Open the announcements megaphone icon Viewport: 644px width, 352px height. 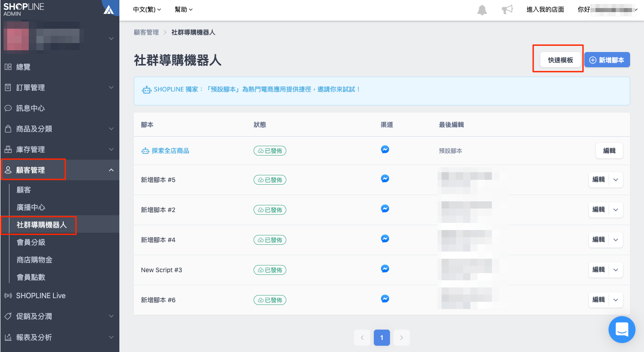[507, 10]
